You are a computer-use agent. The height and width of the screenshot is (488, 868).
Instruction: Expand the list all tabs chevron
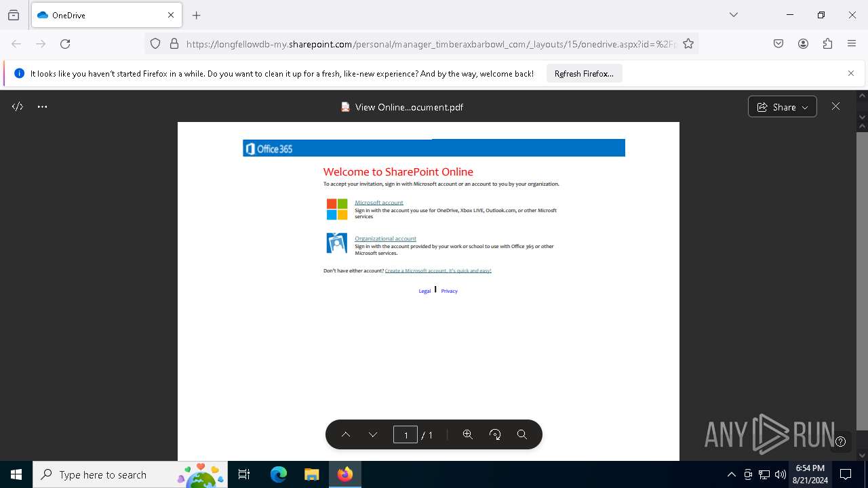[x=734, y=15]
